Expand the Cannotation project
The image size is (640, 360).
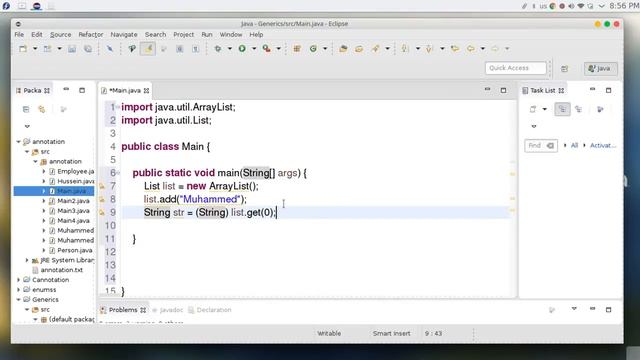[18, 280]
